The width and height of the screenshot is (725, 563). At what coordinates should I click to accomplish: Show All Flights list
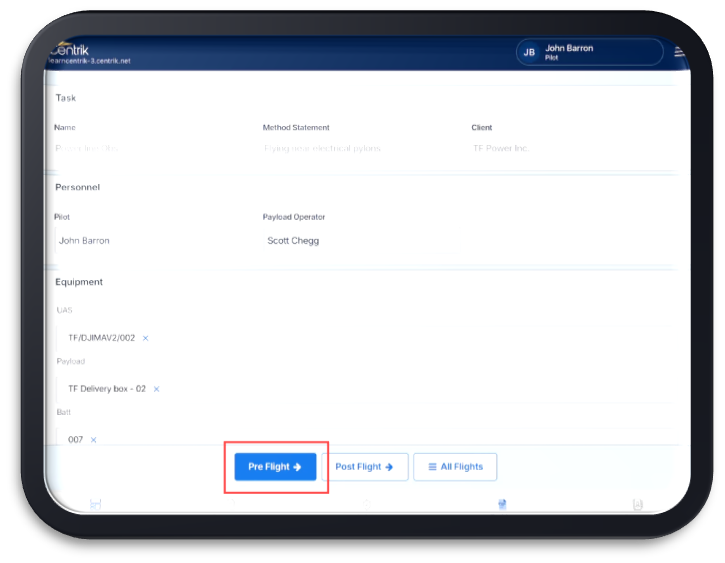[455, 467]
